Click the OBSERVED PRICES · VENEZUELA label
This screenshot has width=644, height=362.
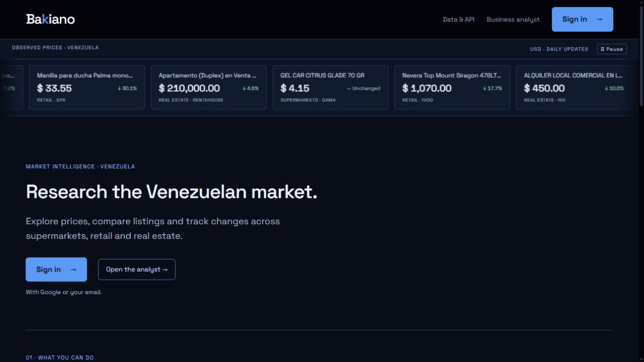(x=55, y=48)
